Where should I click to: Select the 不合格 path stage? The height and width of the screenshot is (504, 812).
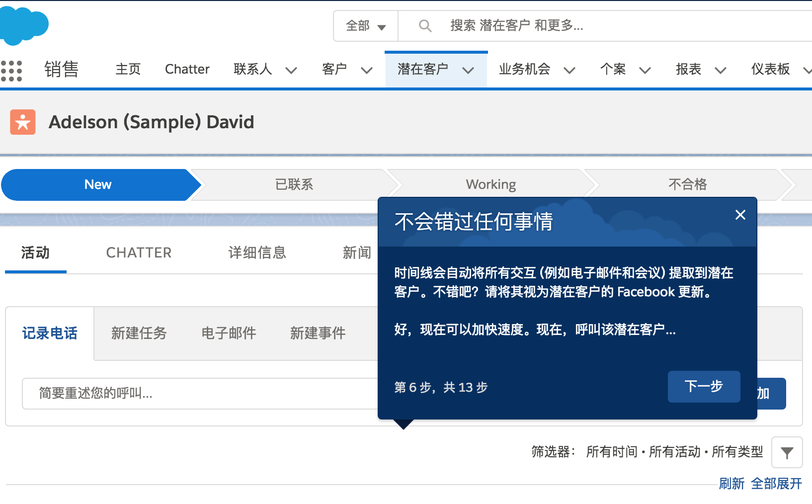(x=688, y=184)
